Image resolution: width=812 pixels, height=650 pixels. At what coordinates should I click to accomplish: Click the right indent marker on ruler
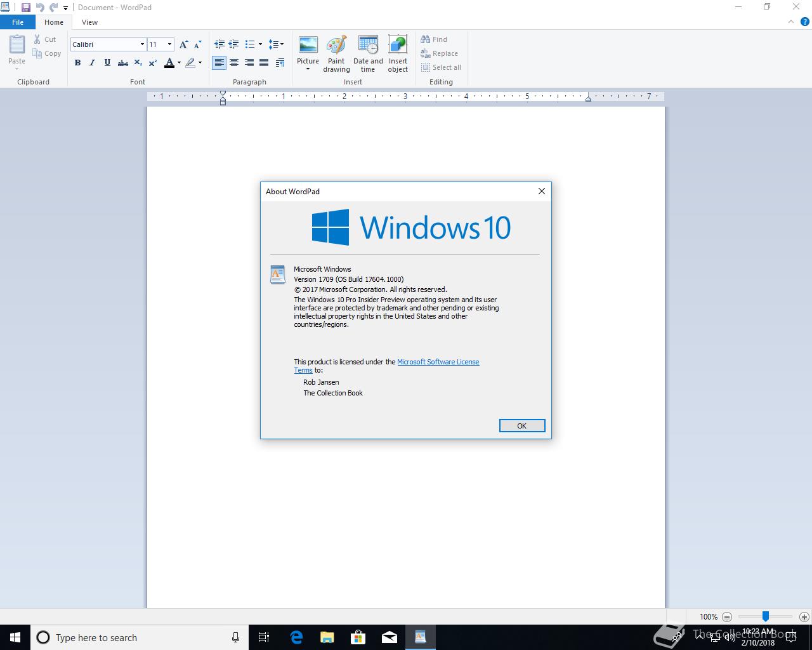(x=588, y=98)
